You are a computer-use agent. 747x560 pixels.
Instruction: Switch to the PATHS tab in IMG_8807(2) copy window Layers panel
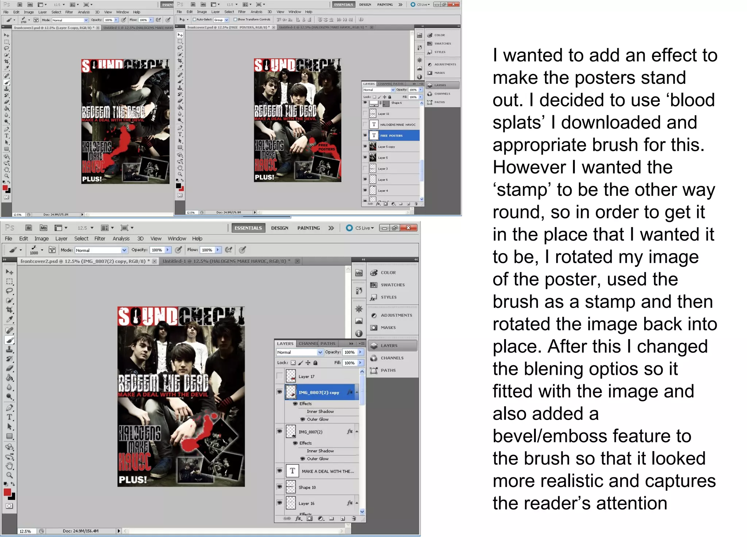328,343
